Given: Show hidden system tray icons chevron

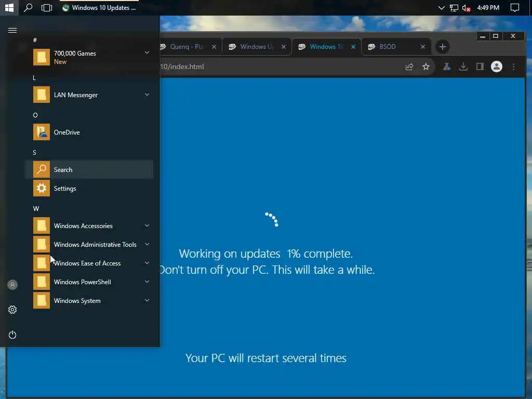Looking at the screenshot, I should point(441,7).
